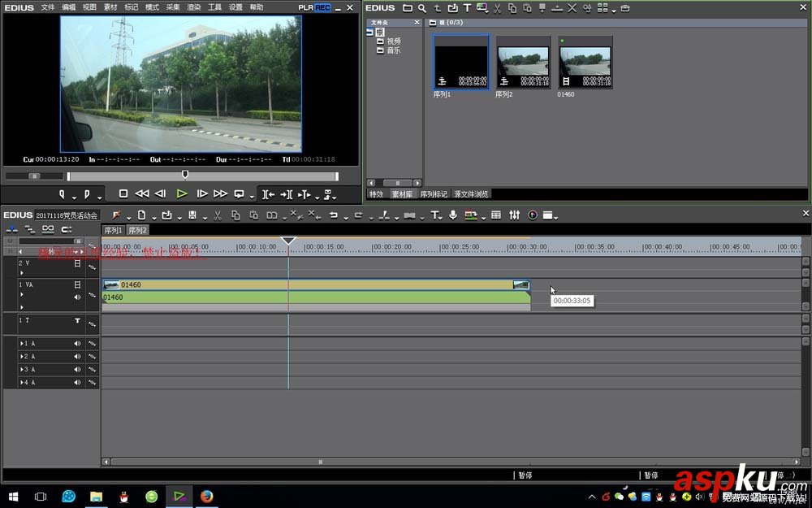Screen dimensions: 812x508
Task: Open the 编辑 menu
Action: click(68, 7)
